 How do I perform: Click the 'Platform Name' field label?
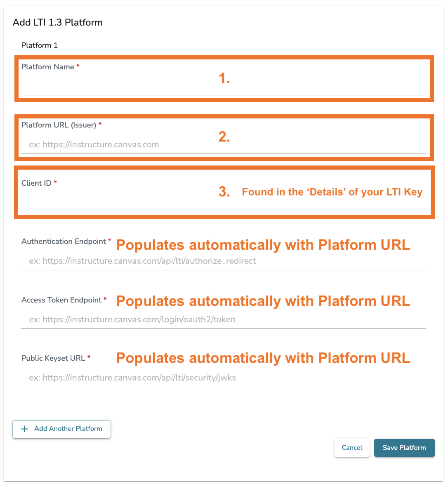[48, 67]
